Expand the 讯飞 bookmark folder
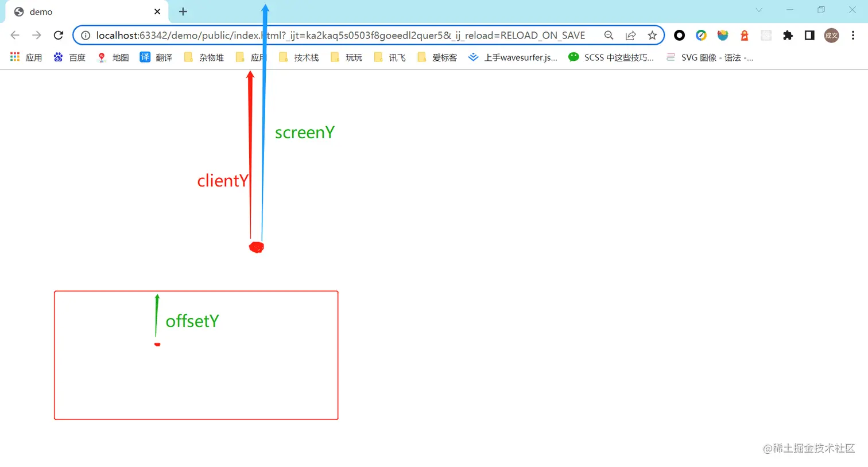Image resolution: width=868 pixels, height=467 pixels. click(390, 57)
